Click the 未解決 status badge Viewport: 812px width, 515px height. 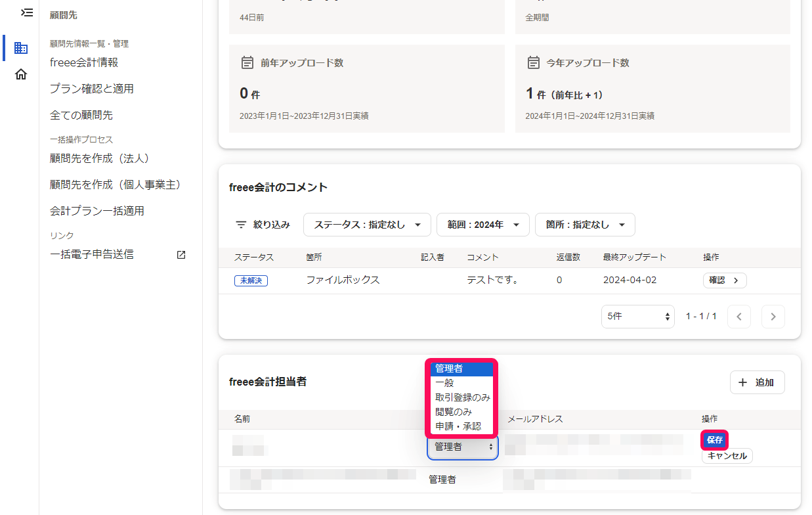tap(251, 280)
